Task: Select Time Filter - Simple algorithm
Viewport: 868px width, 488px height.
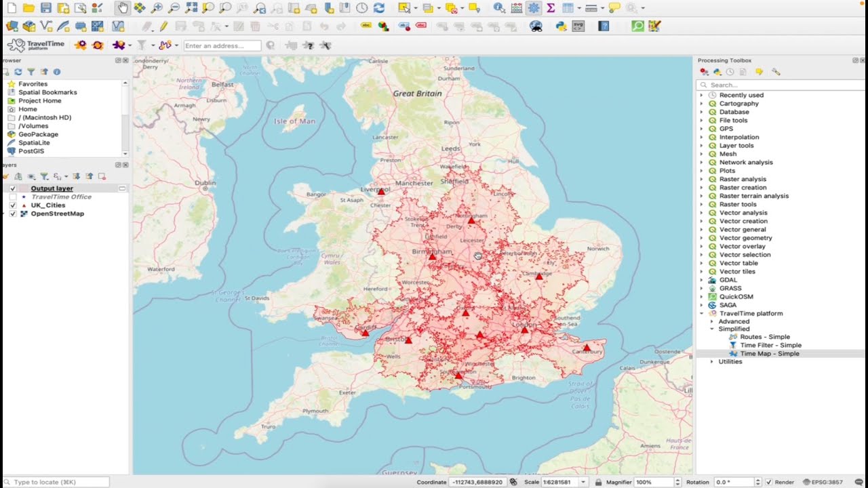Action: pyautogui.click(x=771, y=345)
